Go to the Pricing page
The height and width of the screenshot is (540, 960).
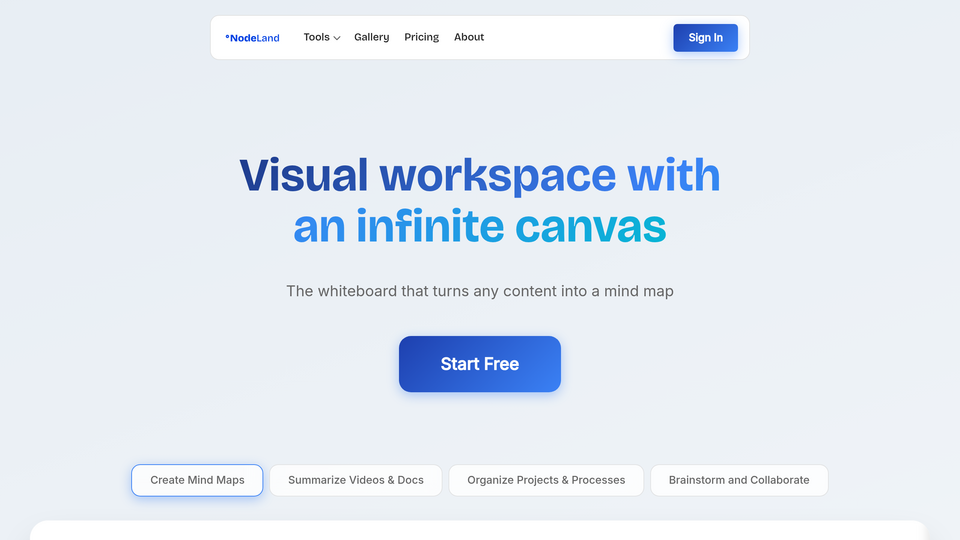click(x=421, y=37)
